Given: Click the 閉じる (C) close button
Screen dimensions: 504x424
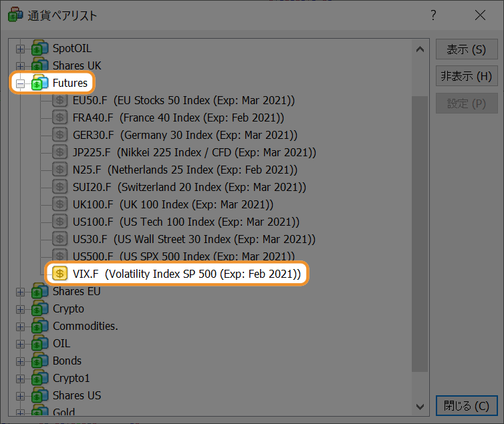Looking at the screenshot, I should pyautogui.click(x=467, y=406).
